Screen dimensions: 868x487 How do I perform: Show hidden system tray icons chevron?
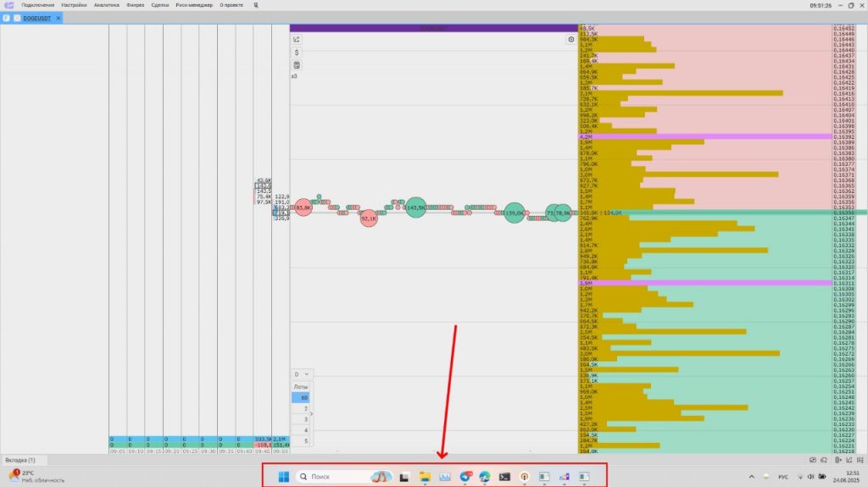751,477
